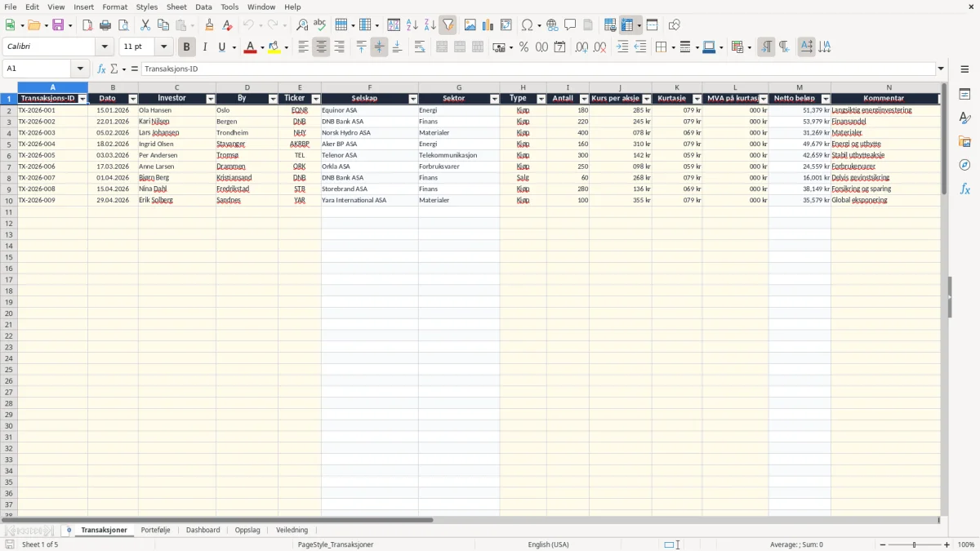
Task: Adjust the zoom slider in status bar
Action: coord(915,544)
